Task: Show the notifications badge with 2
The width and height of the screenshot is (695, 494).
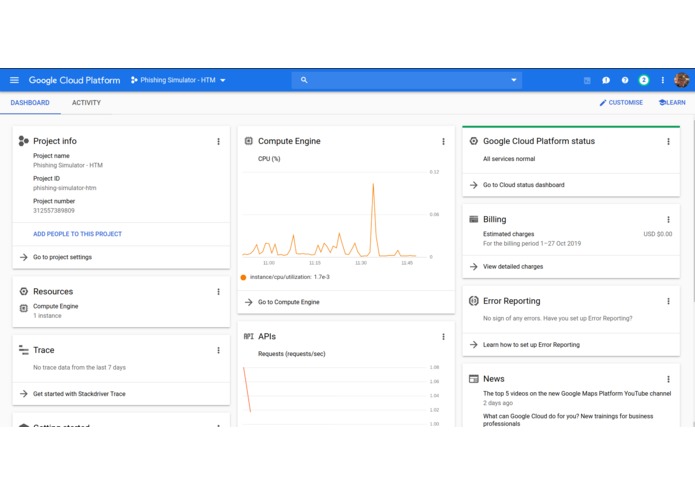Action: coord(644,80)
